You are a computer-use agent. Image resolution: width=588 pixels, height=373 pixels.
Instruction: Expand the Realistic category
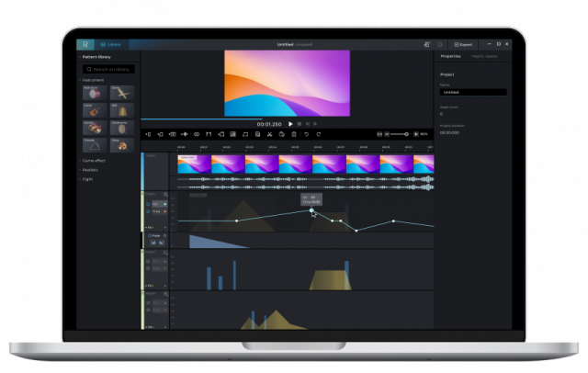point(90,170)
